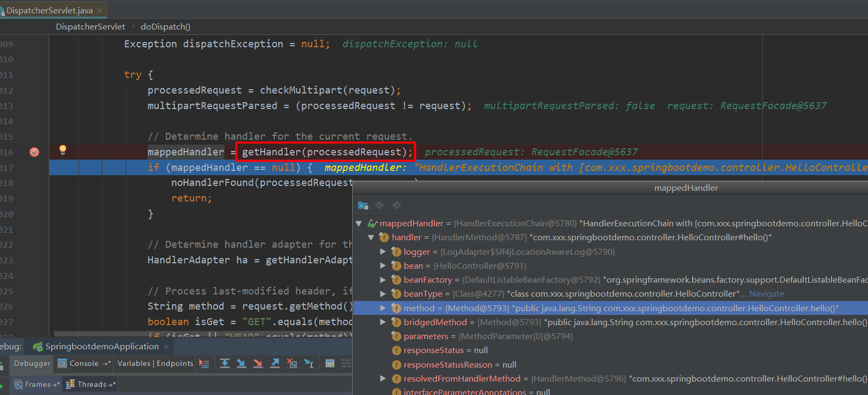Expand the bean field
Screen dimensions: 868x395
tap(383, 265)
